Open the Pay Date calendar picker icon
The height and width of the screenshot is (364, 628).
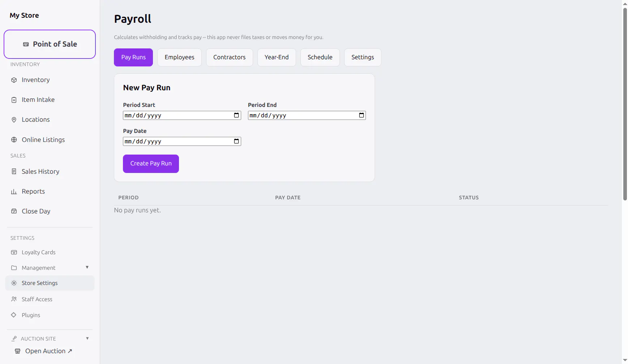point(236,141)
